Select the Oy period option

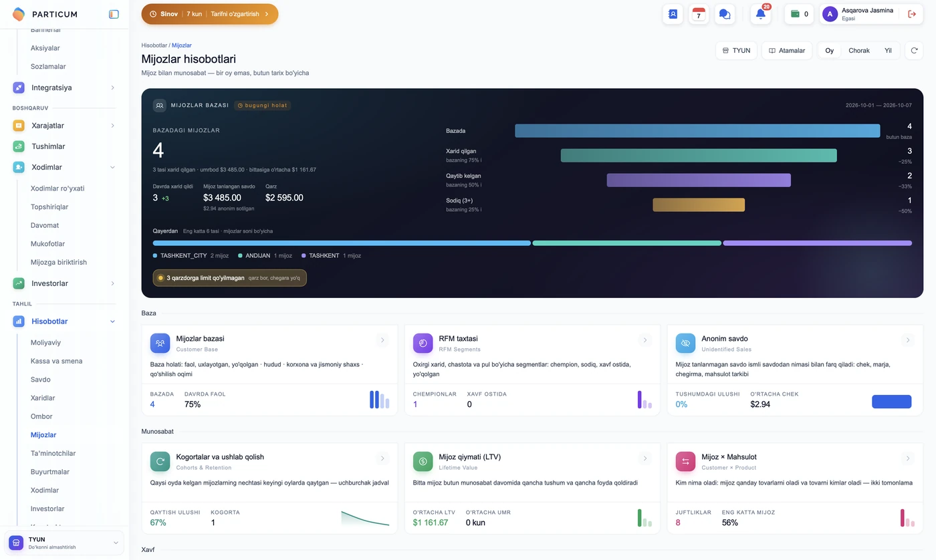coord(829,50)
